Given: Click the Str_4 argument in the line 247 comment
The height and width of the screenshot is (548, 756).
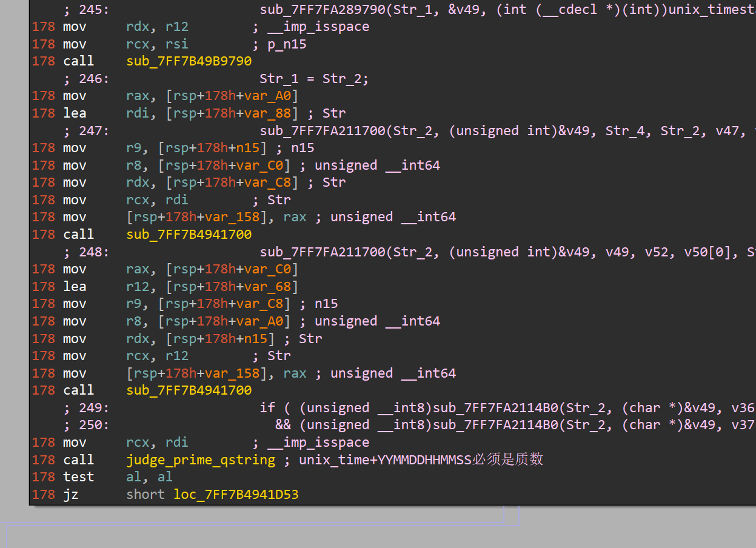Looking at the screenshot, I should [x=625, y=131].
